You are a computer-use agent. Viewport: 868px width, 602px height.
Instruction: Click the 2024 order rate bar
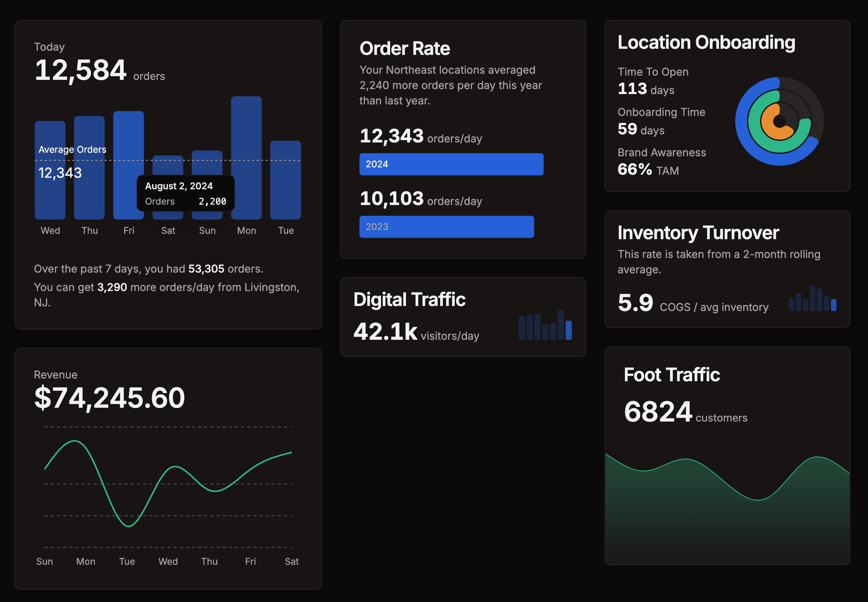[x=451, y=164]
